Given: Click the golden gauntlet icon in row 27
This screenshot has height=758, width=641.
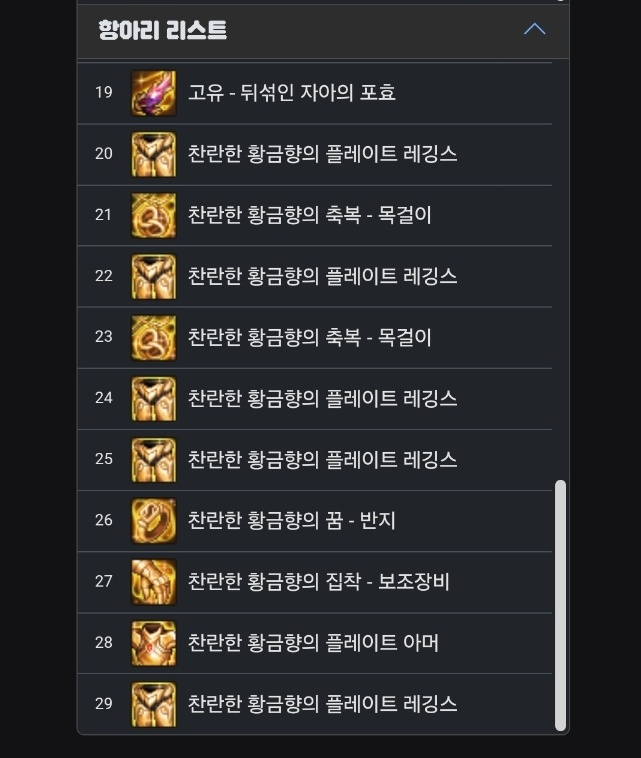Looking at the screenshot, I should (154, 582).
